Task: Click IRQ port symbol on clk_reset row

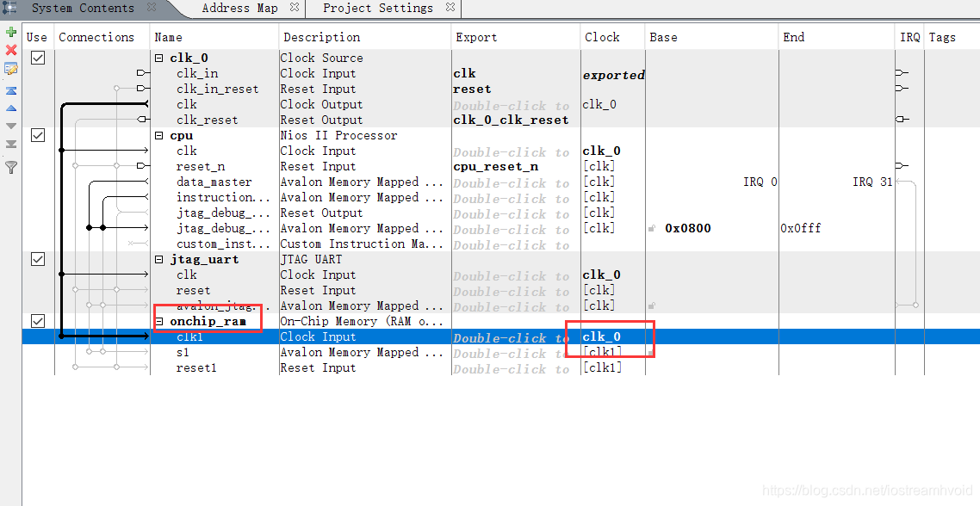Action: (902, 120)
